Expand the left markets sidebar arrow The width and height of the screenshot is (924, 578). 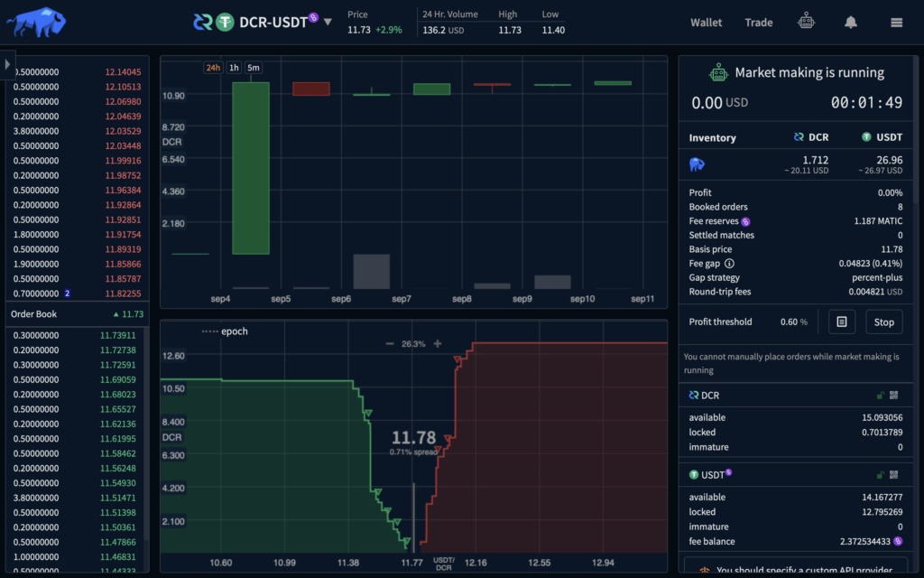click(x=7, y=64)
